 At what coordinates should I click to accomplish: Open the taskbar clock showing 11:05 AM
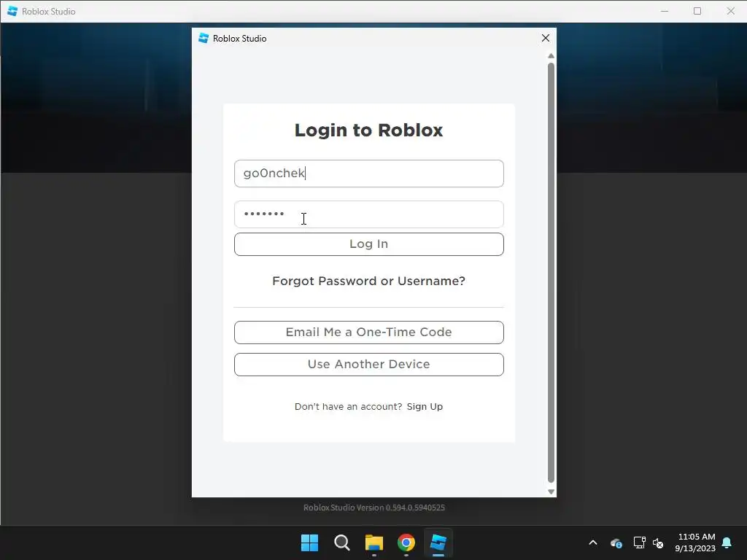[695, 542]
